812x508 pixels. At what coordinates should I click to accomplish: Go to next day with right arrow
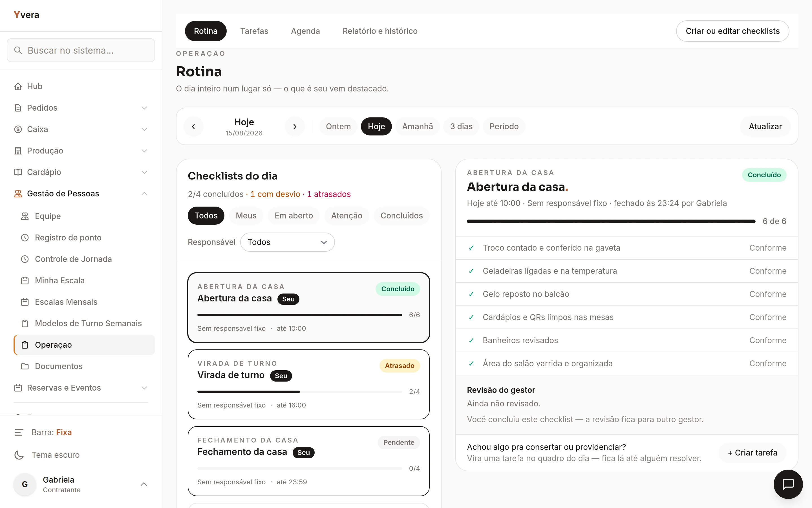[295, 127]
